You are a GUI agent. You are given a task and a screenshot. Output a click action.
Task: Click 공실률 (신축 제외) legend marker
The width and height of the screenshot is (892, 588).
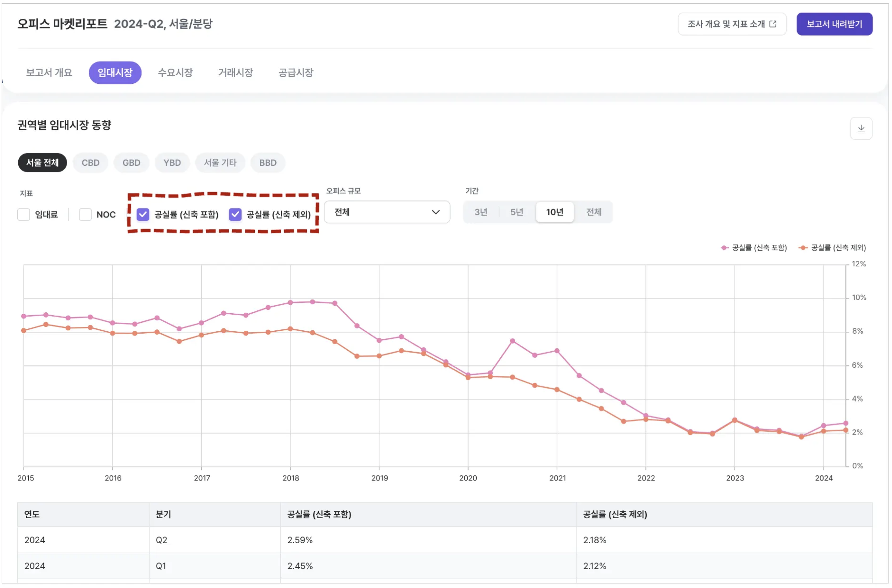[x=802, y=248]
